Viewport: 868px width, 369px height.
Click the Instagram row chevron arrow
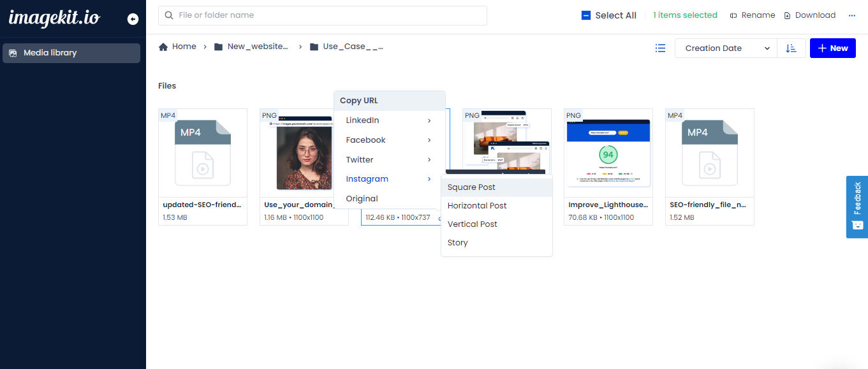[x=429, y=179]
